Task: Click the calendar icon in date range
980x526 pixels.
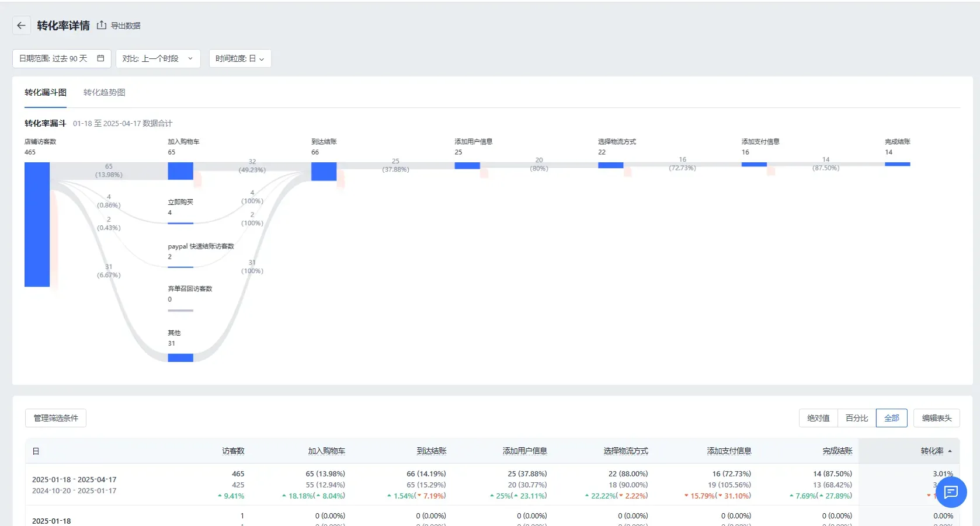Action: (x=100, y=58)
